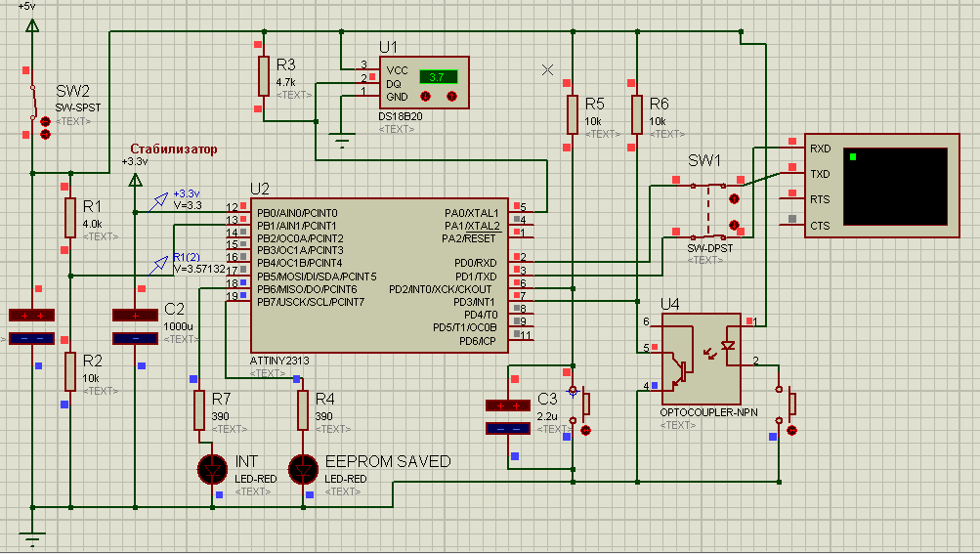
Task: Click the Стабилизатор text label
Action: (x=174, y=149)
